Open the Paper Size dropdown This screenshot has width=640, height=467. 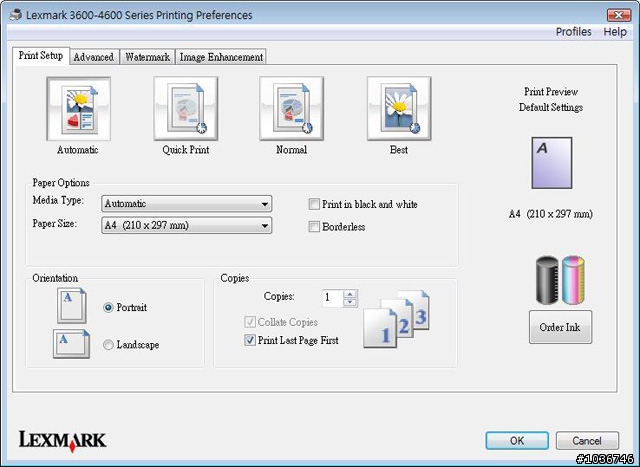click(x=187, y=225)
